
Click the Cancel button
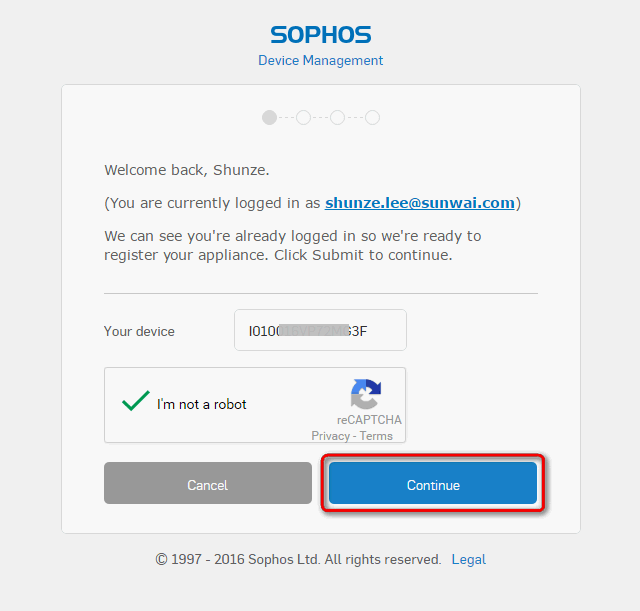208,483
